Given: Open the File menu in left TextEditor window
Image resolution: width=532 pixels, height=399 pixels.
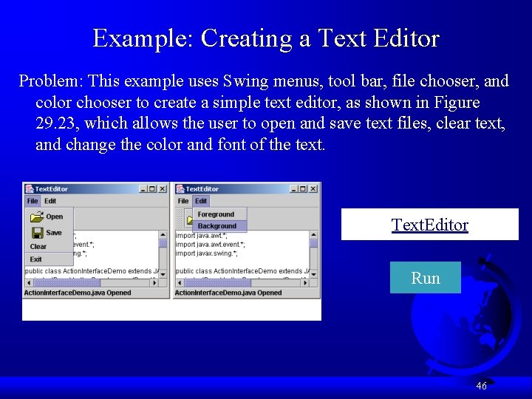Looking at the screenshot, I should click(x=33, y=201).
